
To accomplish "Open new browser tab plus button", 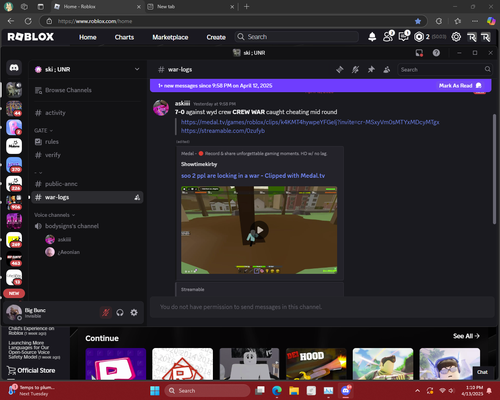I will pyautogui.click(x=246, y=7).
